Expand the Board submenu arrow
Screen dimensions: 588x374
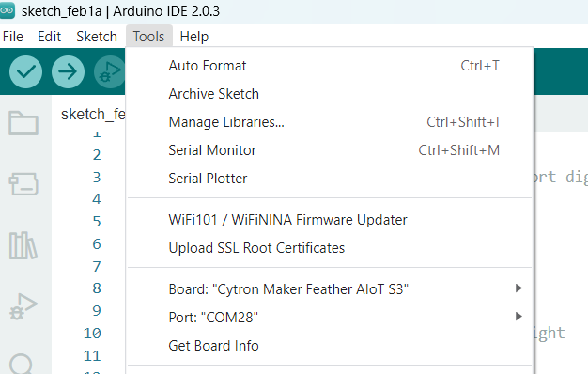[x=518, y=288]
